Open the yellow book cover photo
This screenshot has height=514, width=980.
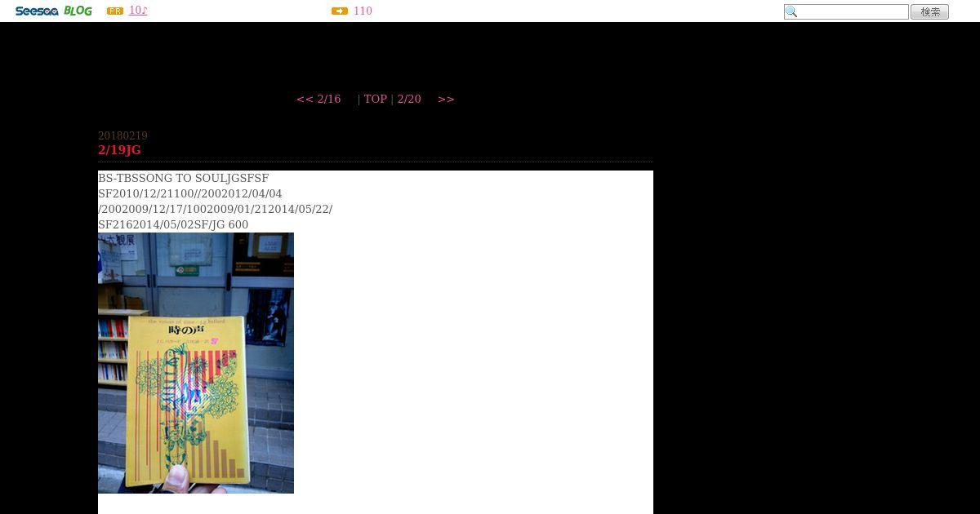pyautogui.click(x=196, y=363)
